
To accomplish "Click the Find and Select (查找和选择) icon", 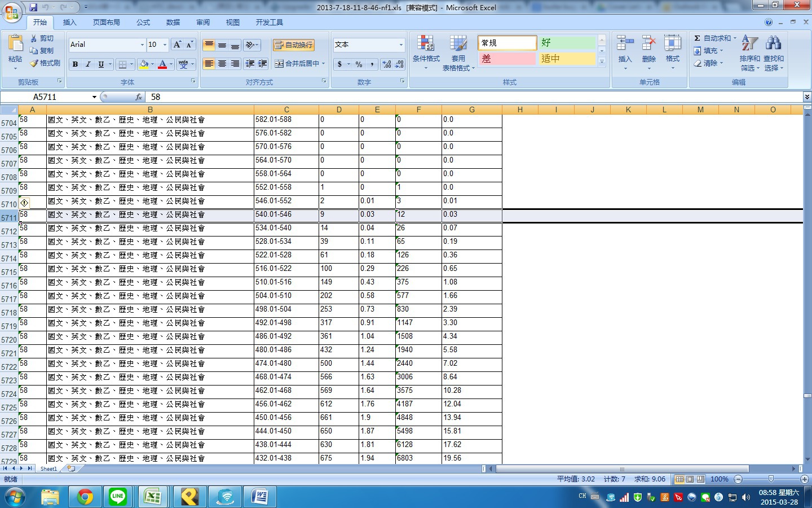I will pos(774,44).
